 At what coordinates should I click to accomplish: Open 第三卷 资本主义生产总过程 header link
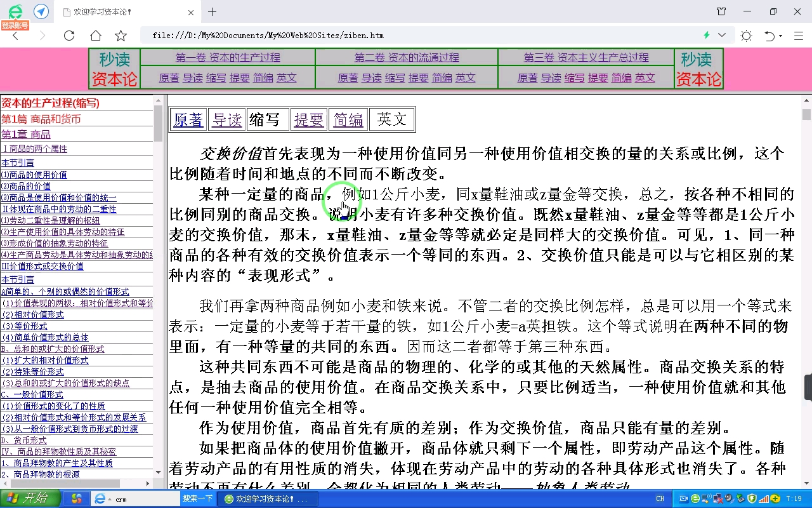pyautogui.click(x=586, y=57)
